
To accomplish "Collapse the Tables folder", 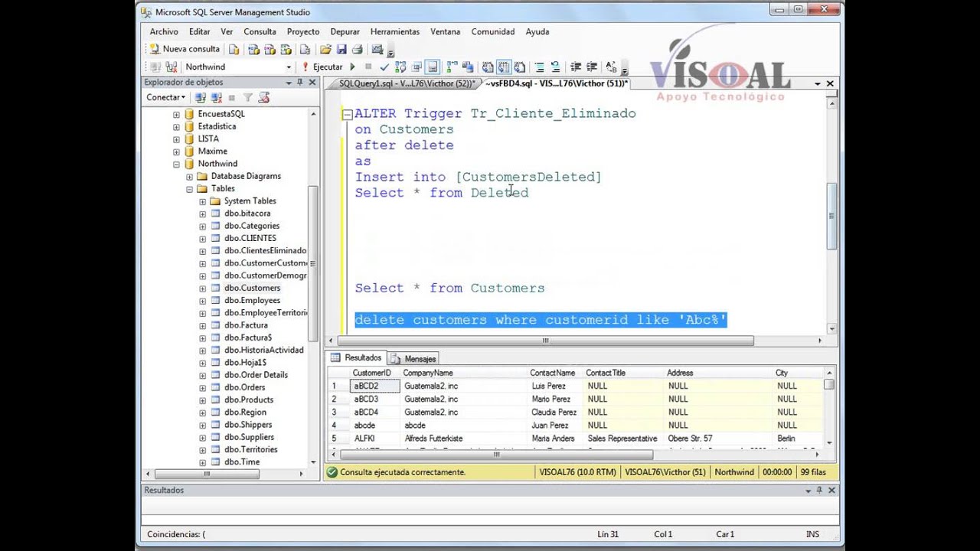I will click(x=189, y=188).
